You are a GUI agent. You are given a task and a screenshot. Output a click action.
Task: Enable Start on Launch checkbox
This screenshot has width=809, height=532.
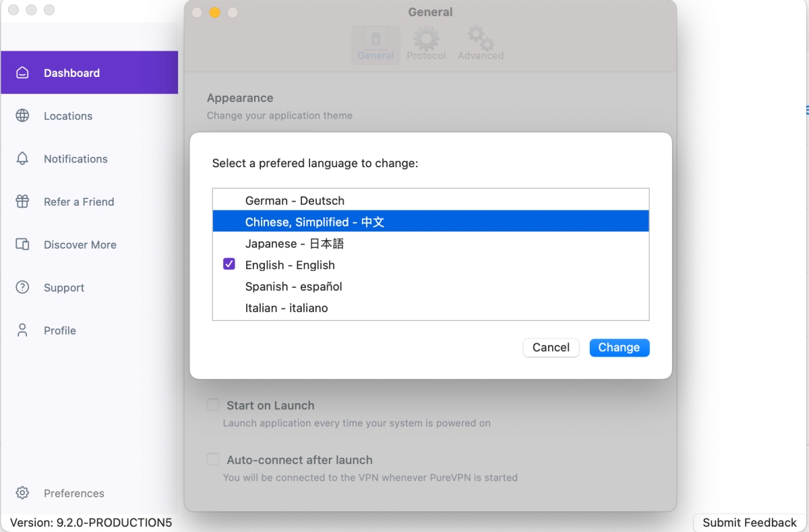coord(213,405)
